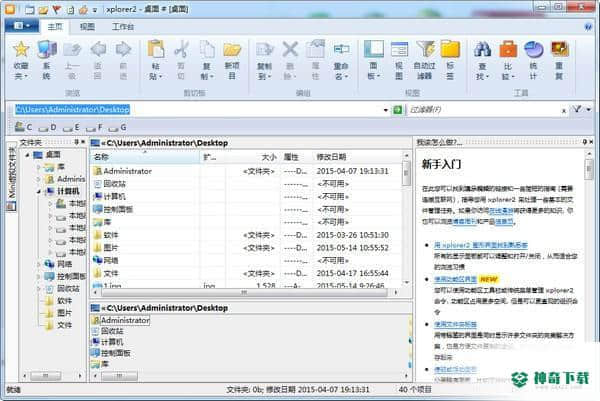600x401 pixels.
Task: Open the 使用功能区界面 help link
Action: click(455, 279)
